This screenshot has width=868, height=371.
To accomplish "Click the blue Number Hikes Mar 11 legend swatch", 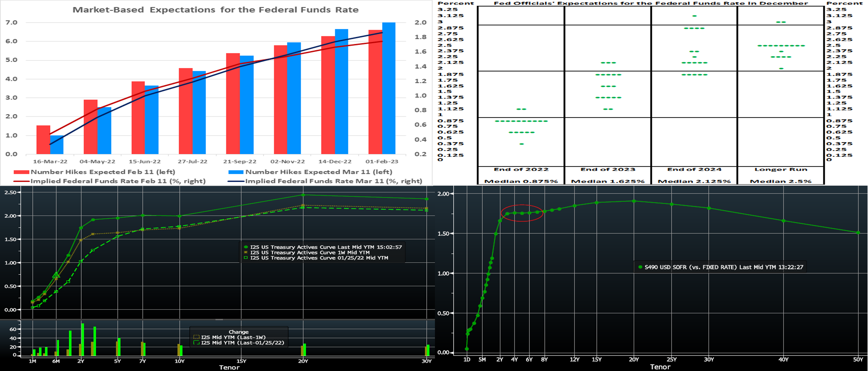I will pos(236,172).
